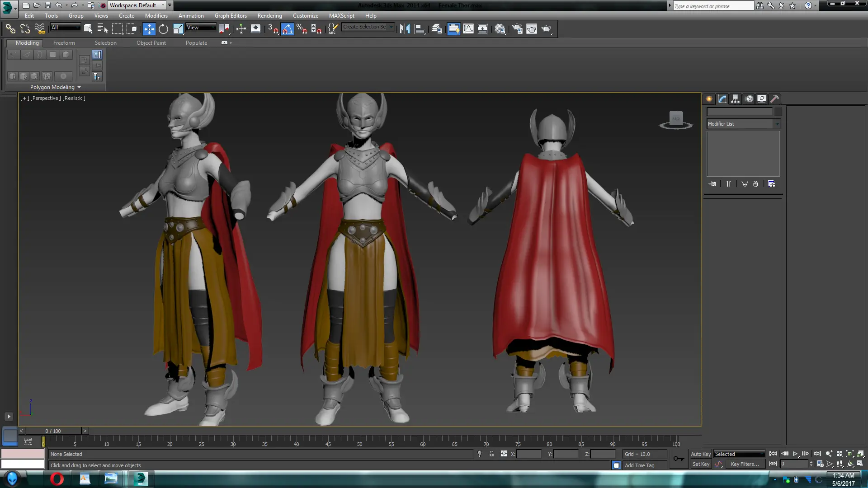This screenshot has height=488, width=868.
Task: Open Schematic View
Action: [483, 29]
